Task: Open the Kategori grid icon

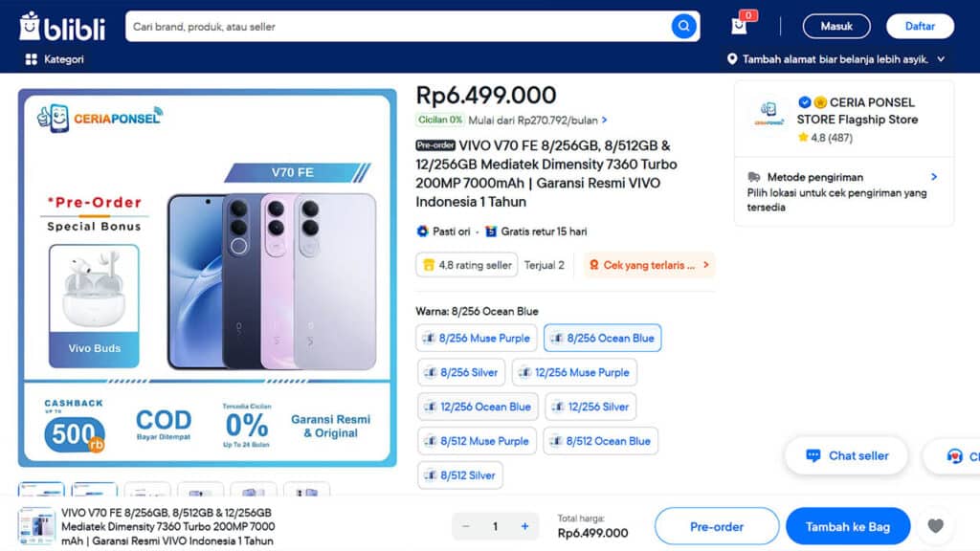Action: [31, 59]
